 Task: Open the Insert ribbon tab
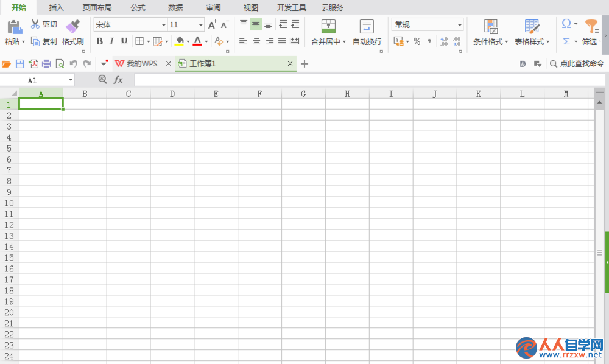pyautogui.click(x=56, y=8)
